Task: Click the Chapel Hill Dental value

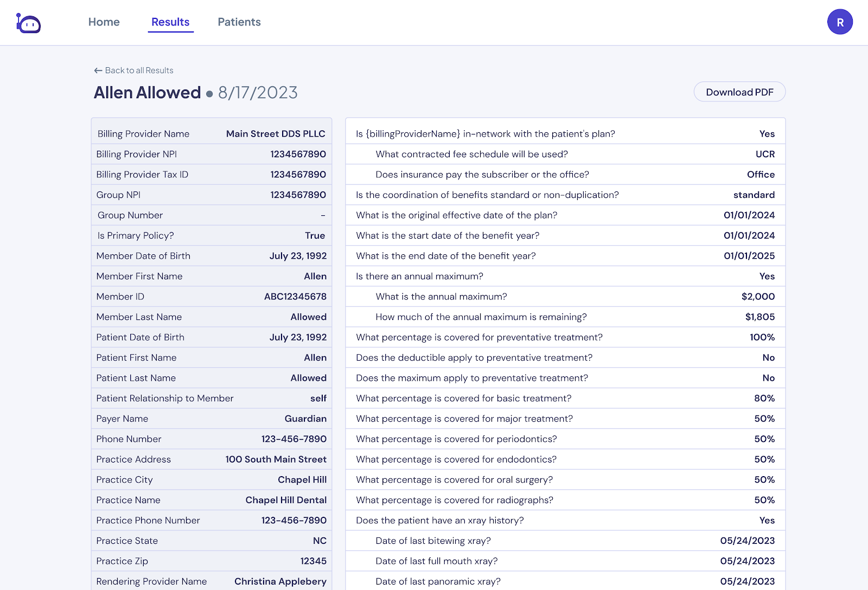Action: [x=286, y=500]
